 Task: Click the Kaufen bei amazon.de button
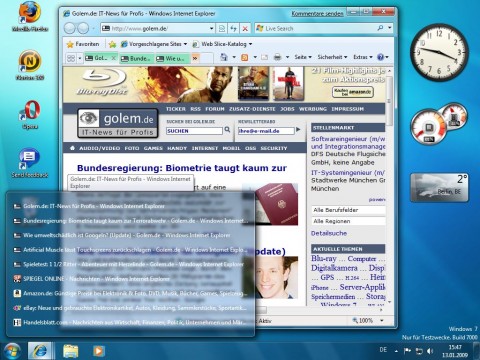pos(352,92)
